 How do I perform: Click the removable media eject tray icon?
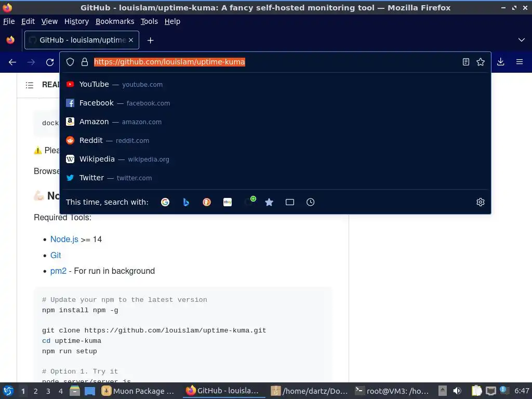pos(443,391)
